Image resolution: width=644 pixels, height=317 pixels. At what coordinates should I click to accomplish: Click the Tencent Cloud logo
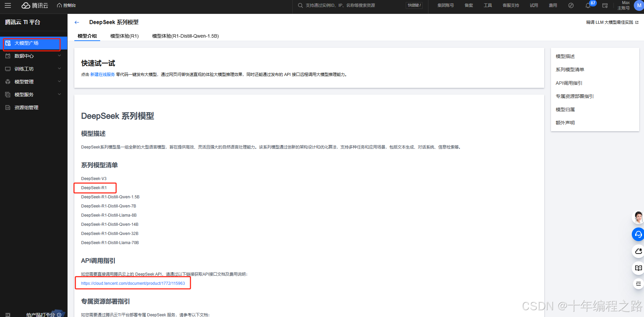pos(35,5)
